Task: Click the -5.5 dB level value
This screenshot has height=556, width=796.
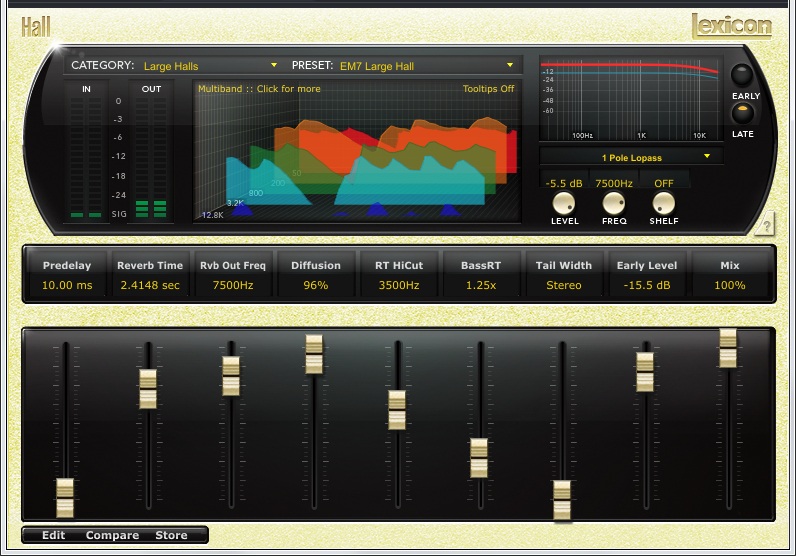Action: [563, 183]
